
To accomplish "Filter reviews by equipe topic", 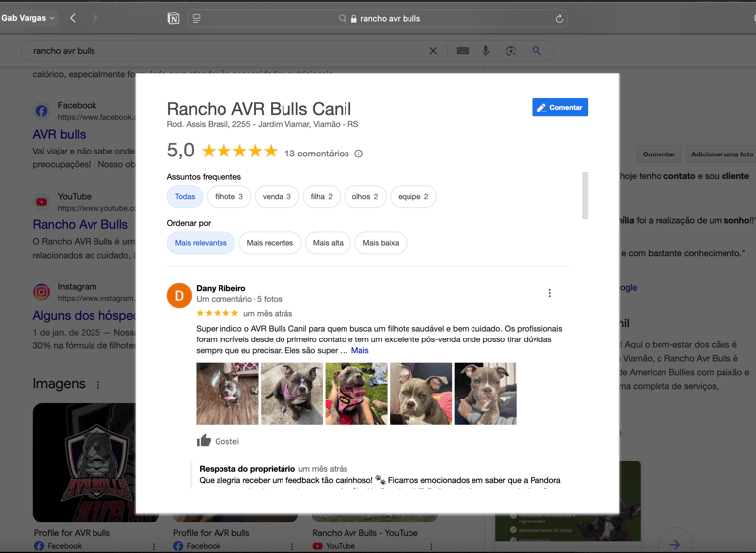I will coord(413,196).
